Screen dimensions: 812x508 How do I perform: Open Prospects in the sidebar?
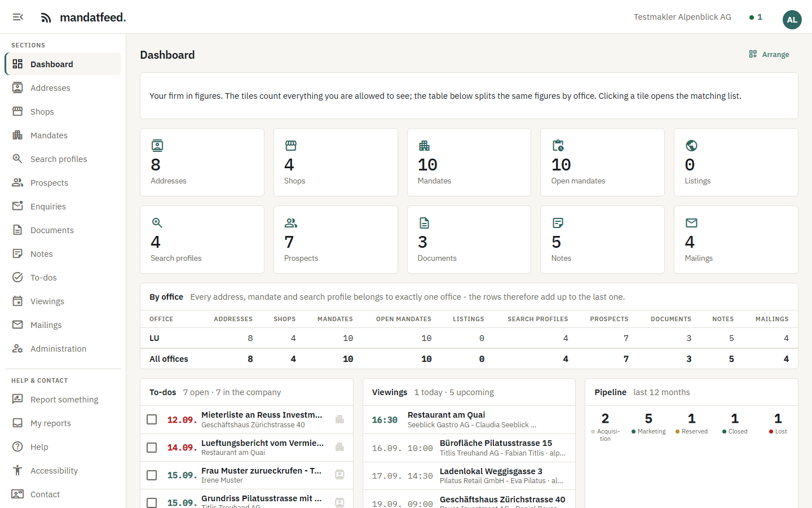[63, 182]
